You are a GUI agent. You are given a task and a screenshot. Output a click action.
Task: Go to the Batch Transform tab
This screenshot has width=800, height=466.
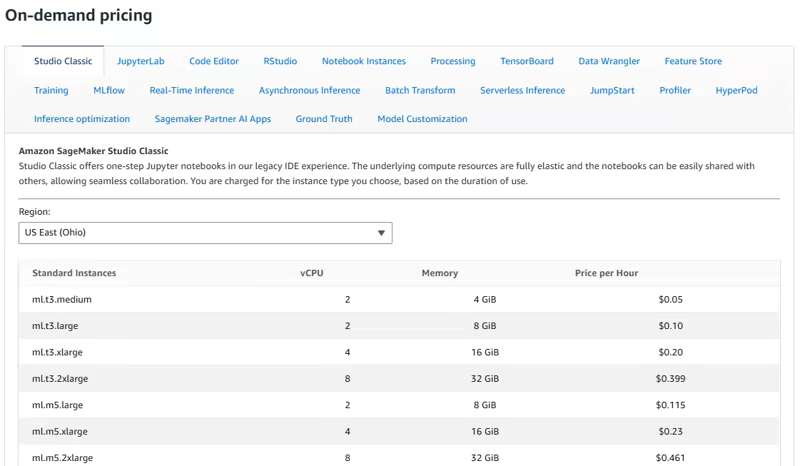point(420,90)
